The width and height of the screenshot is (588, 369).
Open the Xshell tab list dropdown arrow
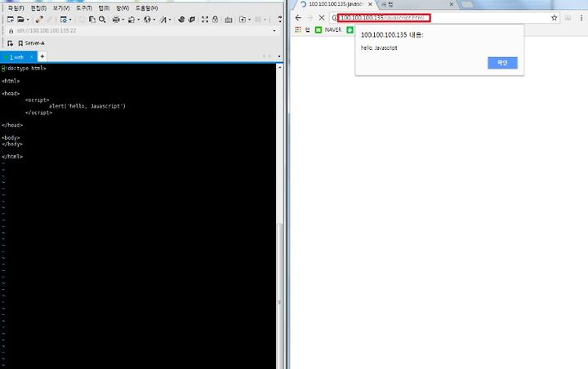[x=279, y=56]
